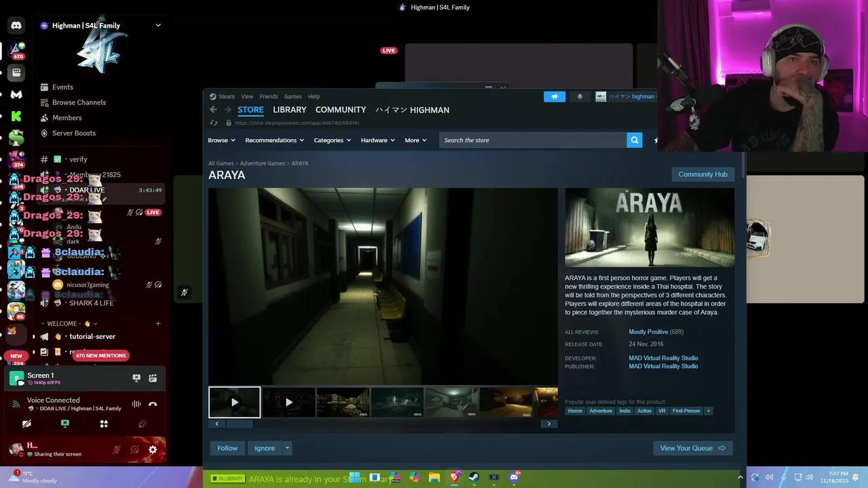Toggle the green screen share button
Image resolution: width=868 pixels, height=488 pixels.
pos(65,424)
